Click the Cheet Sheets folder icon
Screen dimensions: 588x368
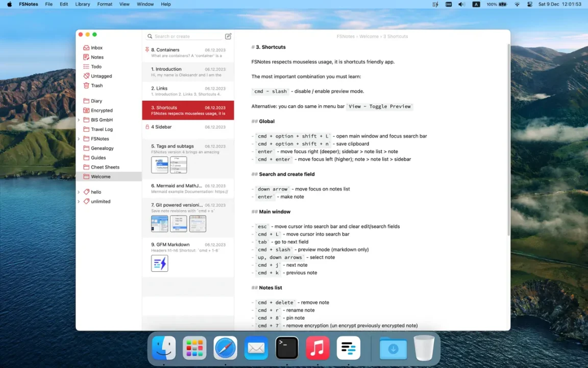coord(86,167)
